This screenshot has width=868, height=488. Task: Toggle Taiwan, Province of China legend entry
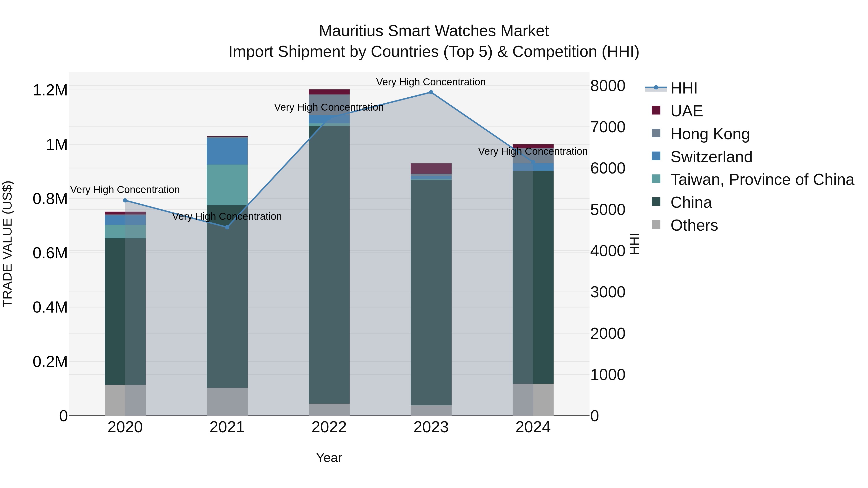[x=753, y=180]
